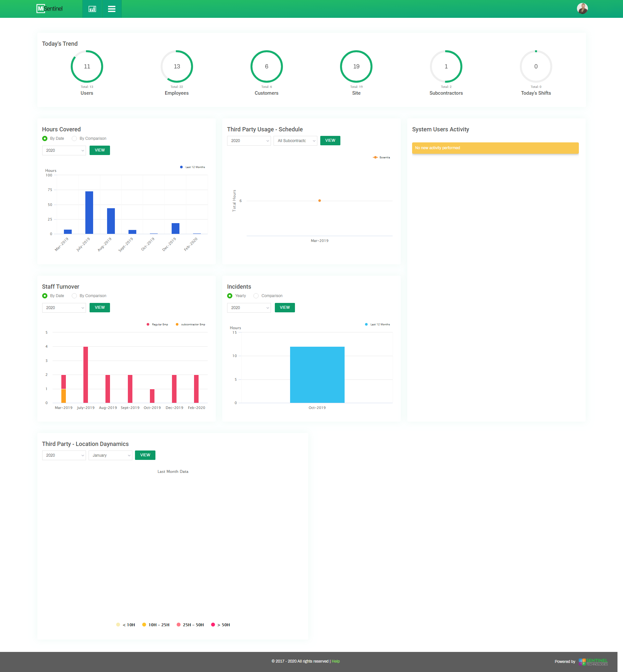Open the All Subcontractors dropdown
Screen dimensions: 623x672
tap(295, 140)
